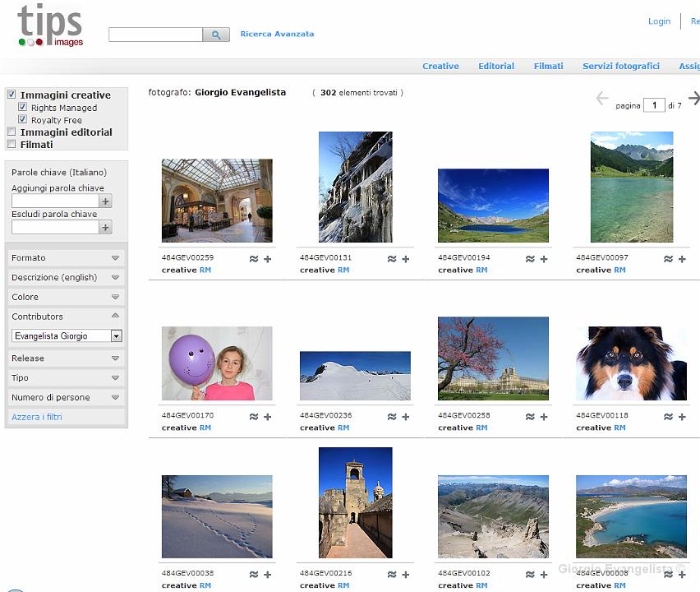Click Azzera i filtri to reset filters

(x=37, y=417)
